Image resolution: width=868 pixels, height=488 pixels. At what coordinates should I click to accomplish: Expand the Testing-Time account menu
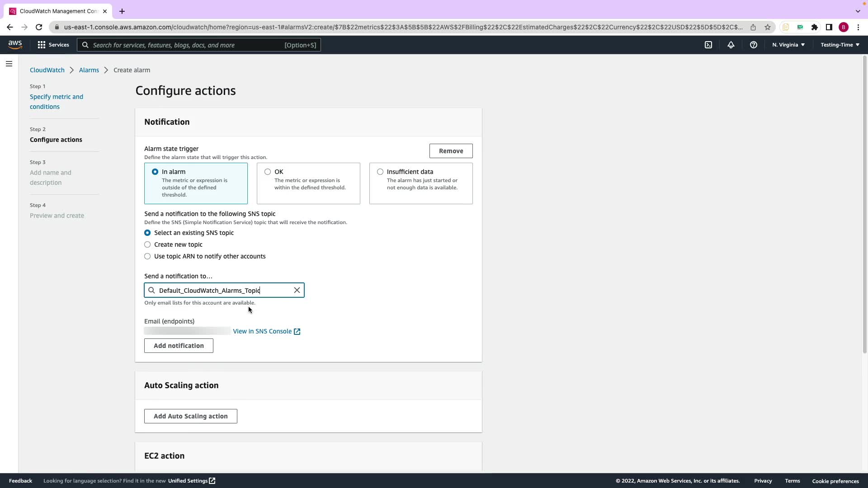840,45
